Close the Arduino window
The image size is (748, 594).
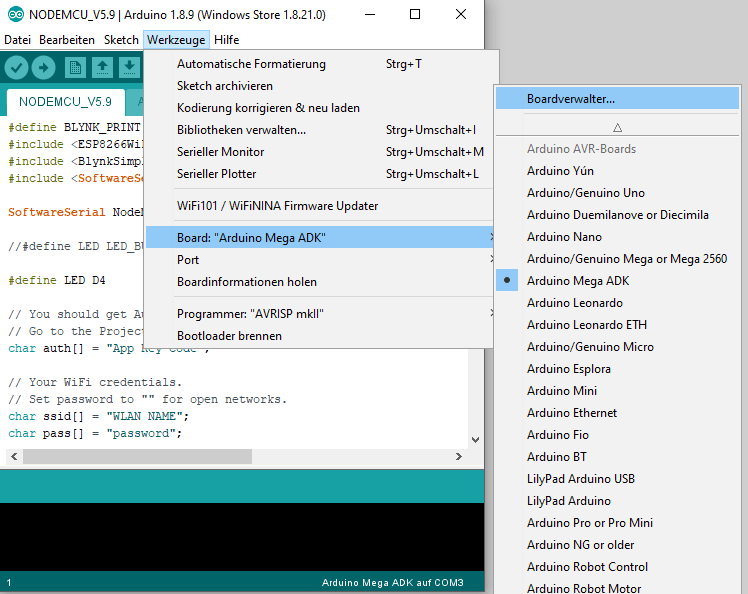(461, 14)
